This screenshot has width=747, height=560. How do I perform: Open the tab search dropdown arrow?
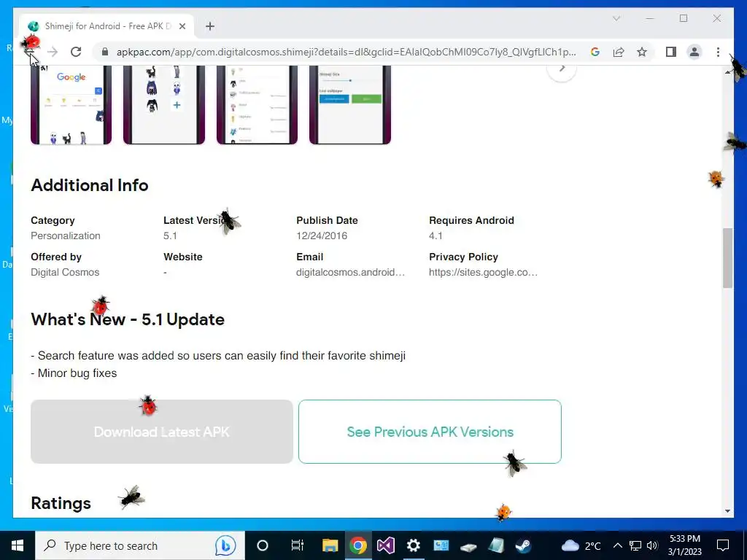[x=616, y=18]
